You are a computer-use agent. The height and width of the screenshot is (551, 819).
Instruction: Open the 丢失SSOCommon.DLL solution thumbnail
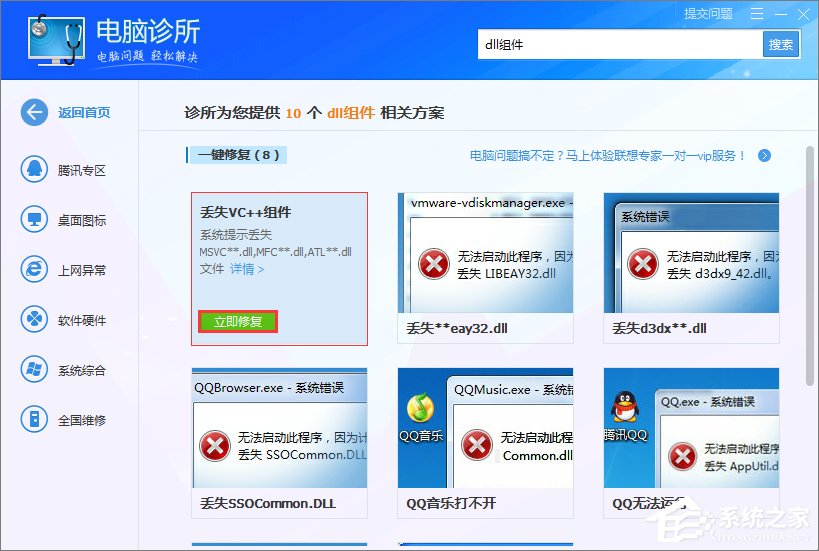click(x=279, y=428)
